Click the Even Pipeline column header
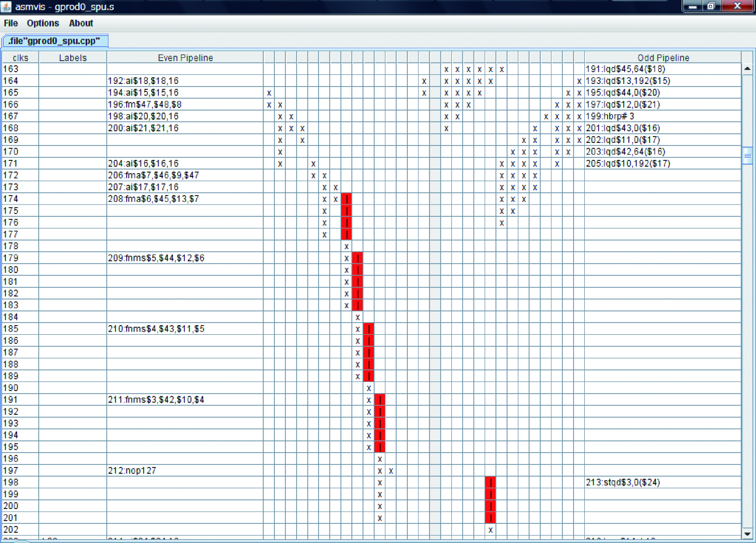The width and height of the screenshot is (756, 543). click(x=186, y=58)
